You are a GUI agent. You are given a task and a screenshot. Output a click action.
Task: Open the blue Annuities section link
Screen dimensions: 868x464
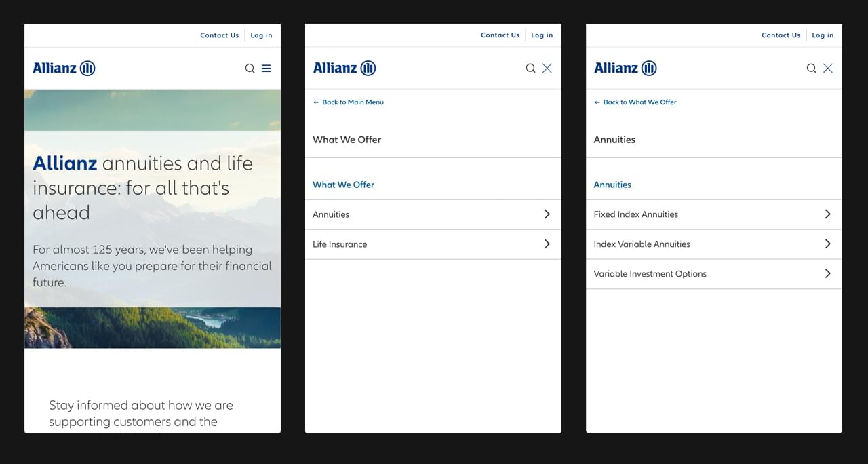612,185
